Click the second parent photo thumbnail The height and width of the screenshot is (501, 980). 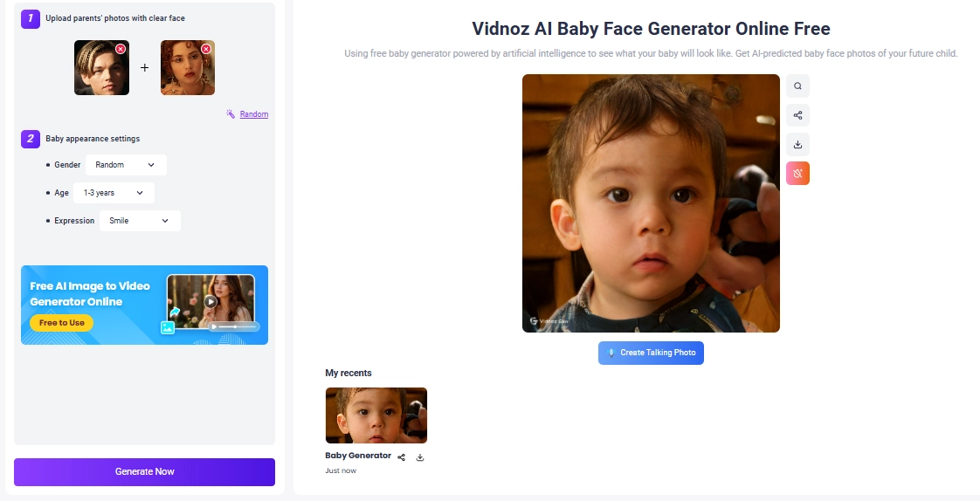tap(188, 67)
